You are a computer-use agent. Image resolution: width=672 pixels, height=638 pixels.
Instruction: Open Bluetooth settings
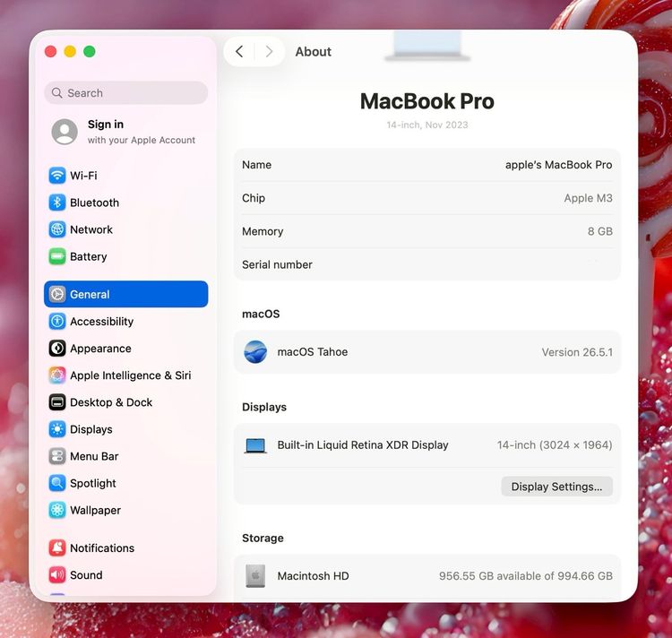click(x=126, y=203)
